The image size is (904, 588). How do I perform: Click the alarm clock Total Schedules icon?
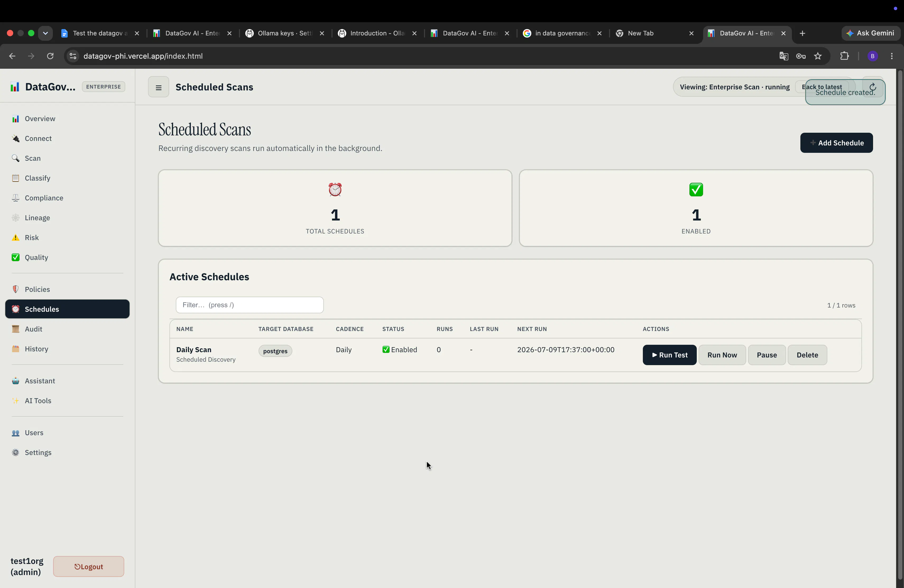(335, 189)
